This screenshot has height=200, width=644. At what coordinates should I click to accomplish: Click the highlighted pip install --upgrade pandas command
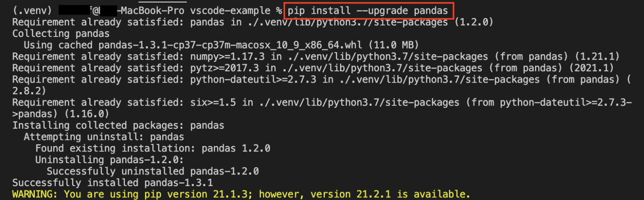click(x=369, y=10)
